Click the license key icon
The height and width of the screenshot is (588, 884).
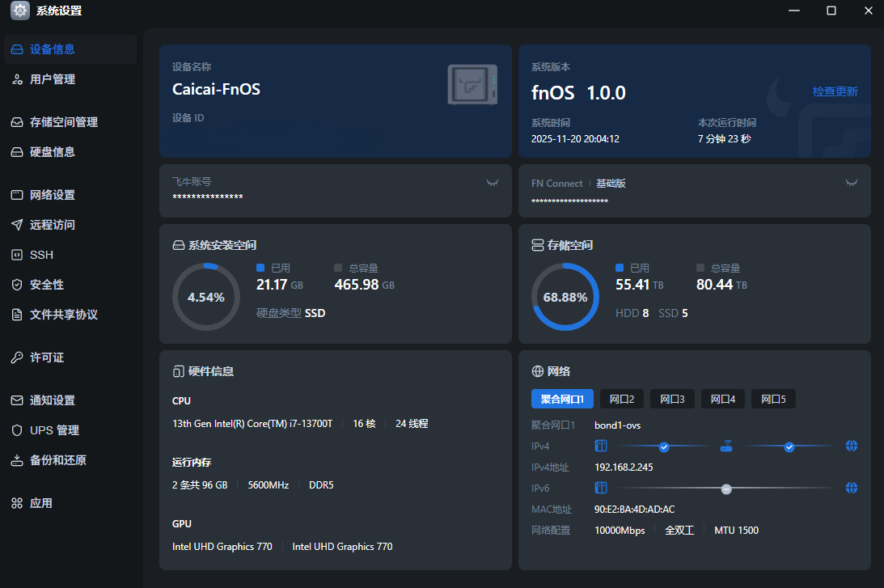(x=16, y=357)
